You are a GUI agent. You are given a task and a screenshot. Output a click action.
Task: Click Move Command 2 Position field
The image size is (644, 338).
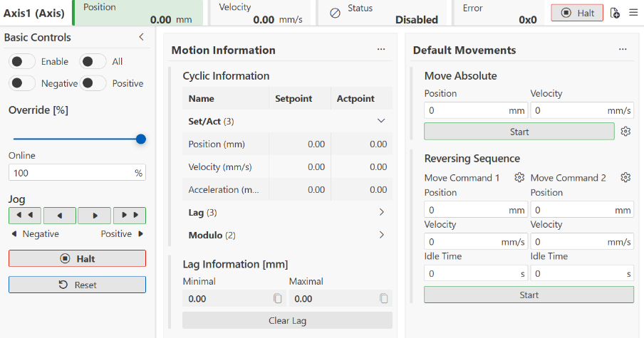pos(582,210)
